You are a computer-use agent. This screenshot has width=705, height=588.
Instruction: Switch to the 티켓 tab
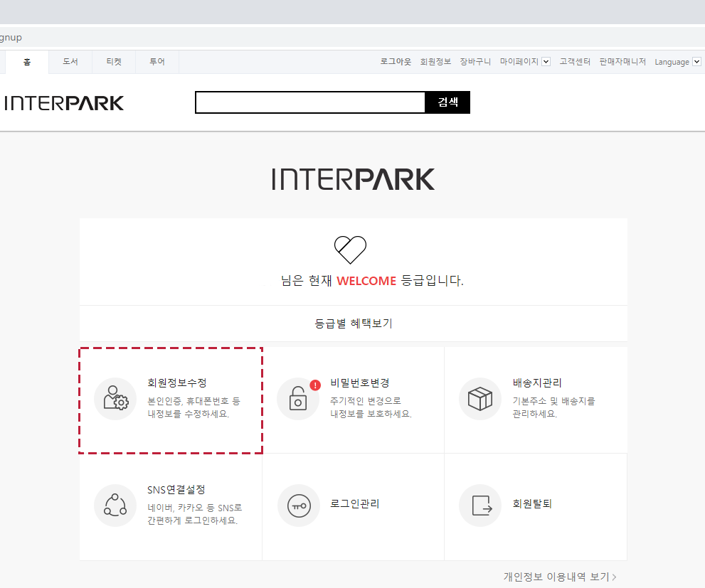click(x=114, y=62)
